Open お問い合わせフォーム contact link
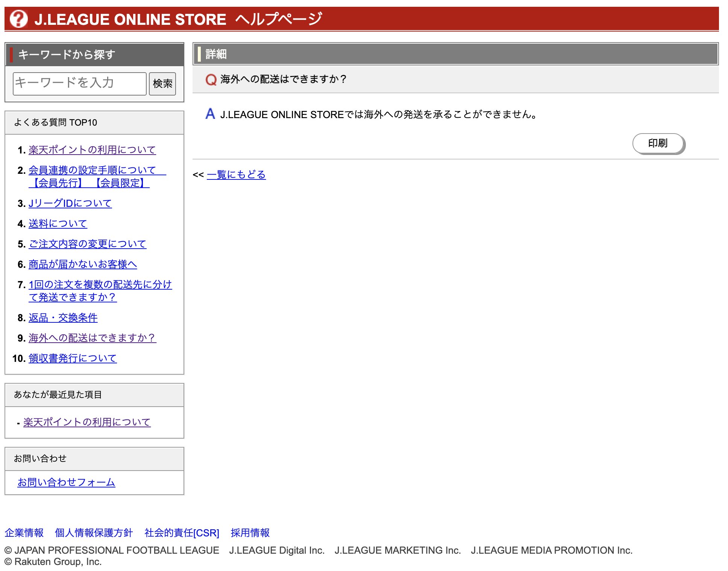 click(66, 482)
